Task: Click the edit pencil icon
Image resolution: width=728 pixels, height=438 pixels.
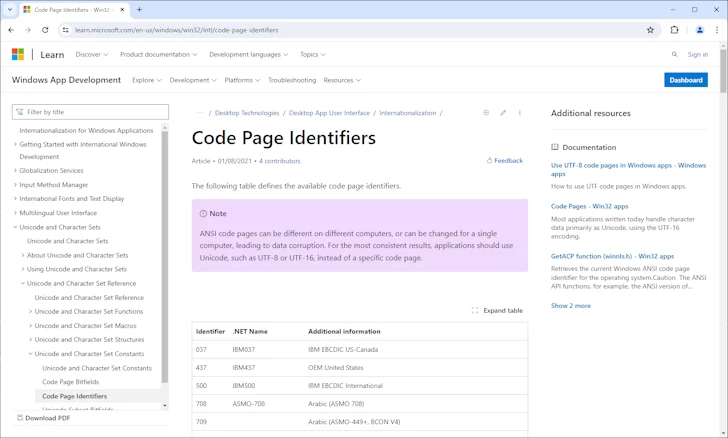Action: tap(503, 112)
